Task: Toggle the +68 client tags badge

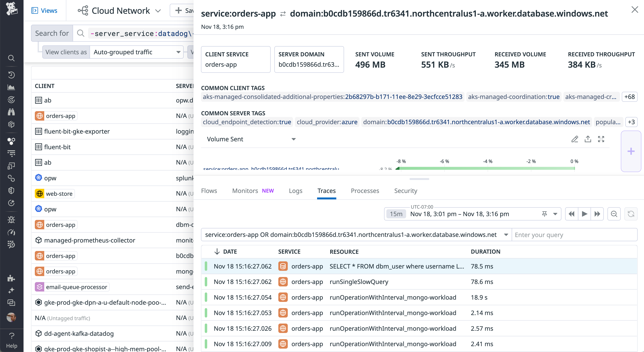Action: [x=629, y=97]
